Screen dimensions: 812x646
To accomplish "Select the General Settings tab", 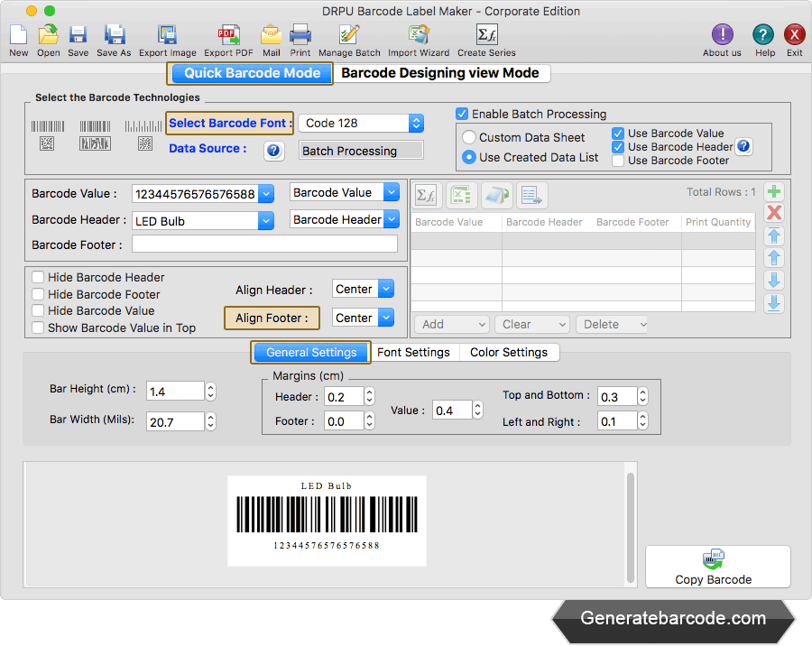I will [311, 352].
